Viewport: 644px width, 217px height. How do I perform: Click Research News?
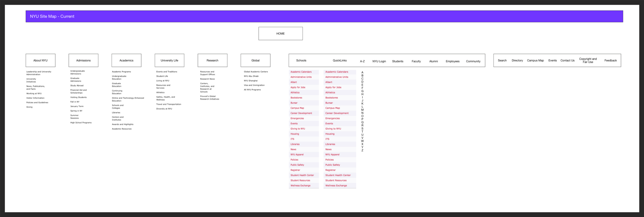point(207,79)
